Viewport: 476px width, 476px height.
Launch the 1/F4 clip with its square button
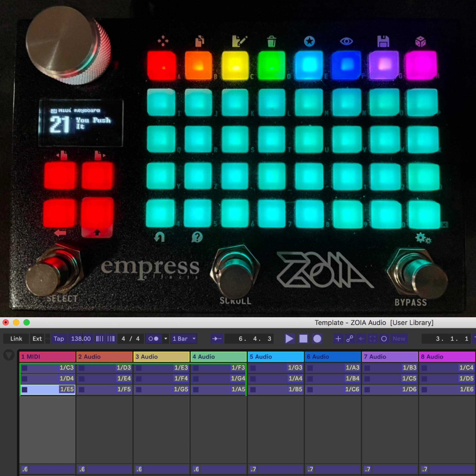(x=139, y=379)
